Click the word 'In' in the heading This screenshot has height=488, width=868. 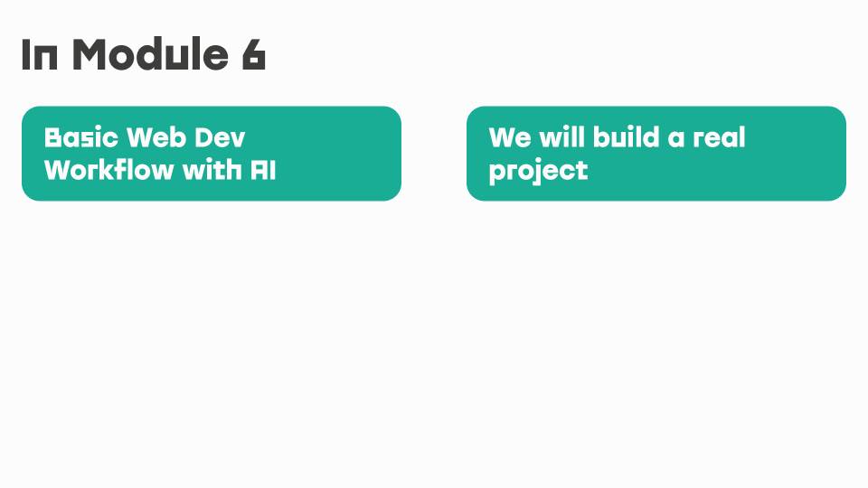(x=39, y=54)
